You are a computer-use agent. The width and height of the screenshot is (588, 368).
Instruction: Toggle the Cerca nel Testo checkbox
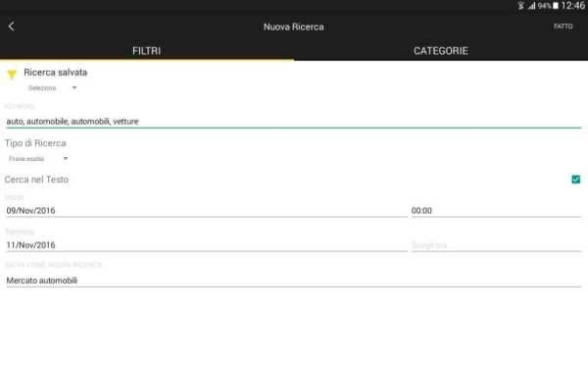click(575, 180)
